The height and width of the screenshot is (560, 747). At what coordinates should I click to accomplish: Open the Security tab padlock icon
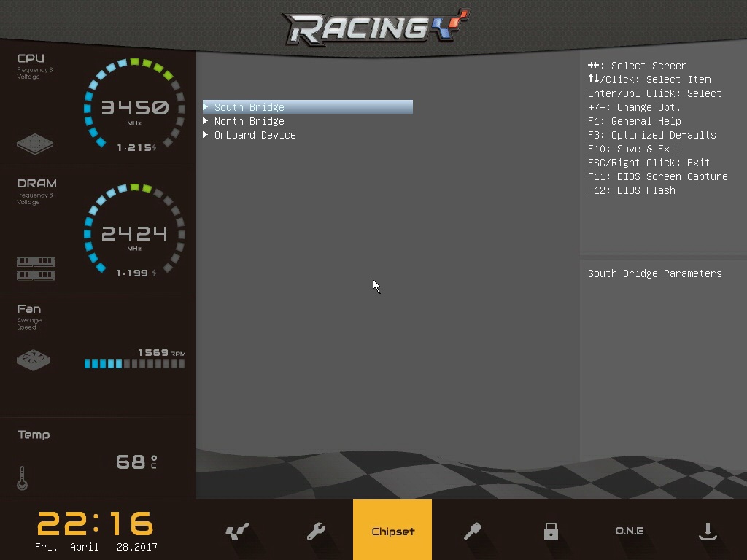click(551, 531)
